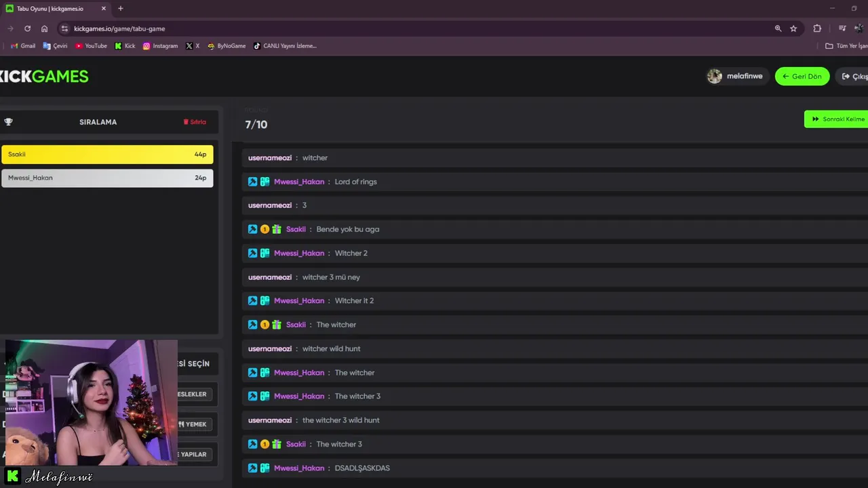Screen dimensions: 868x488
Task: Choose the YEMEK category button
Action: tap(193, 424)
